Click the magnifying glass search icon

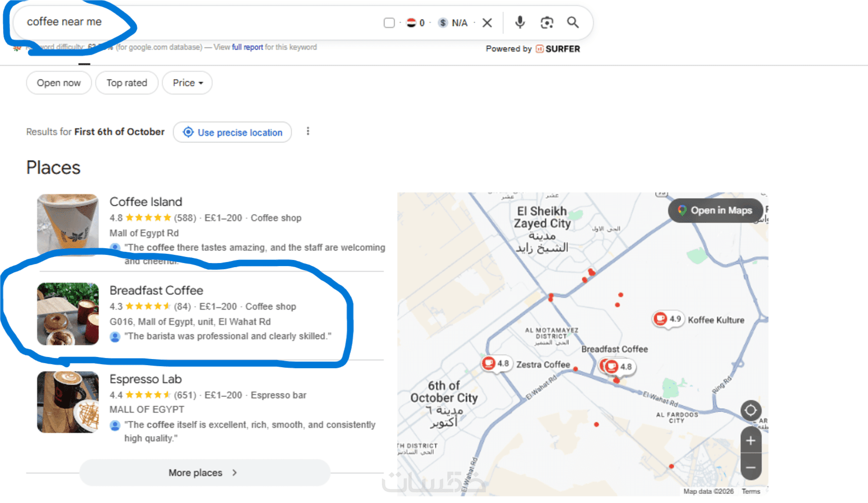click(573, 22)
